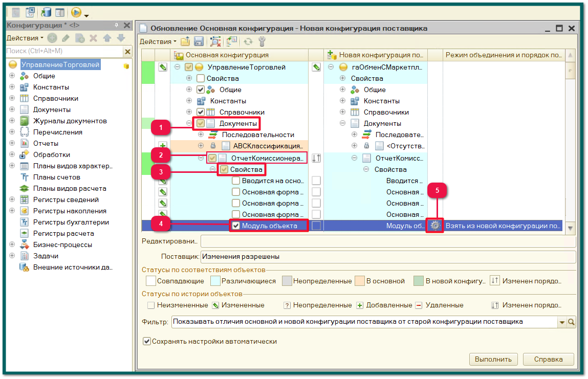Open settings with the wrench icon
This screenshot has height=379, width=588.
[x=262, y=41]
